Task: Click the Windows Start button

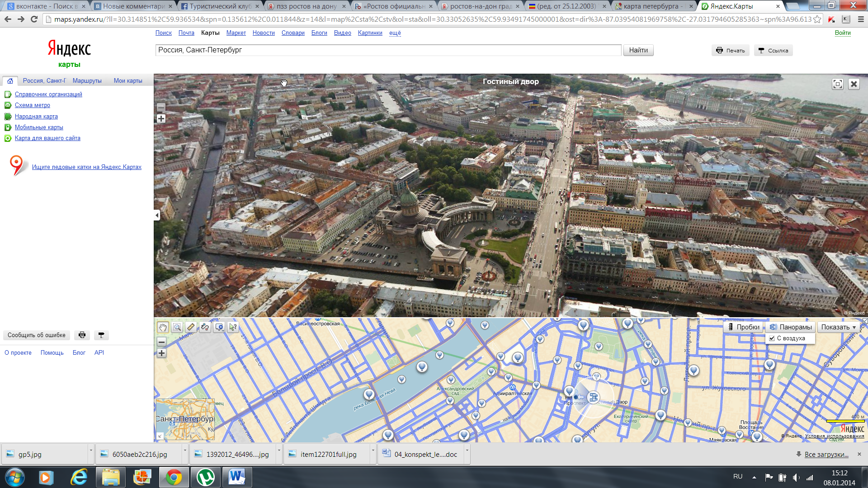Action: (x=15, y=477)
